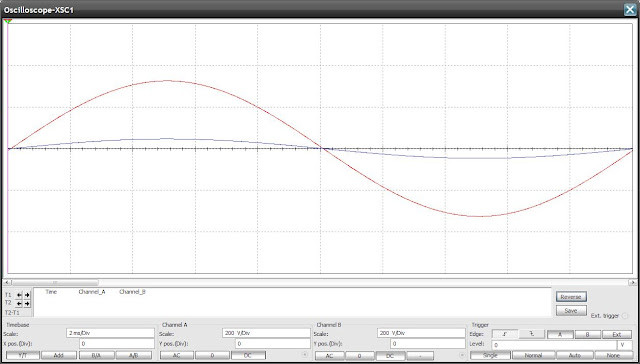Image resolution: width=640 pixels, height=364 pixels.
Task: Click the Time column header
Action: [51, 292]
